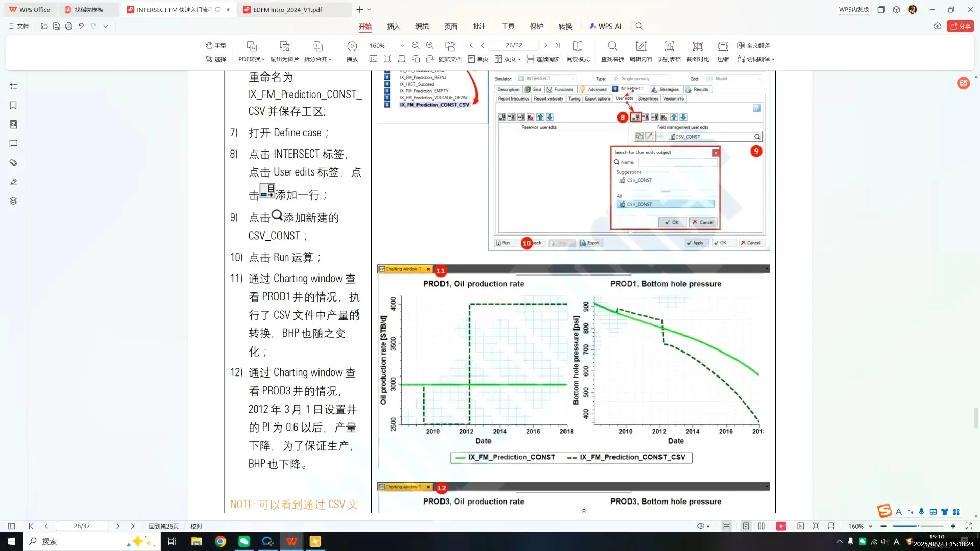The width and height of the screenshot is (980, 551).
Task: Zoom out using the minus magnifier
Action: coord(415,45)
